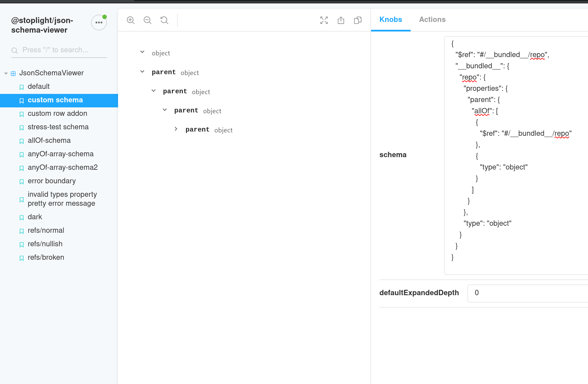The height and width of the screenshot is (384, 588).
Task: Toggle fullscreen with the expand arrows icon
Action: [324, 20]
